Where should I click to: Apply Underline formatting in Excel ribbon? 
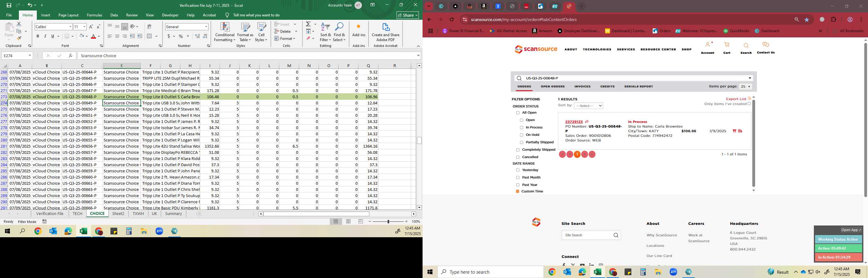point(53,36)
